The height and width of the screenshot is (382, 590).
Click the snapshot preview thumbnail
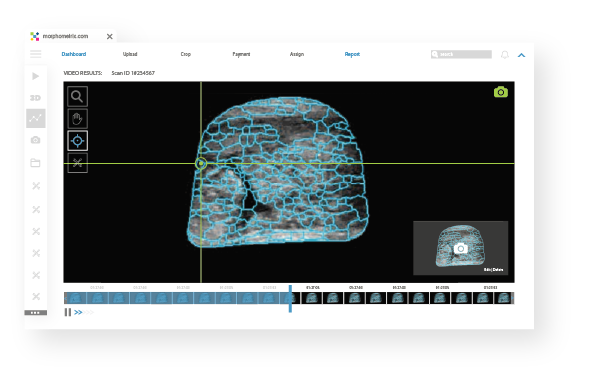[461, 248]
